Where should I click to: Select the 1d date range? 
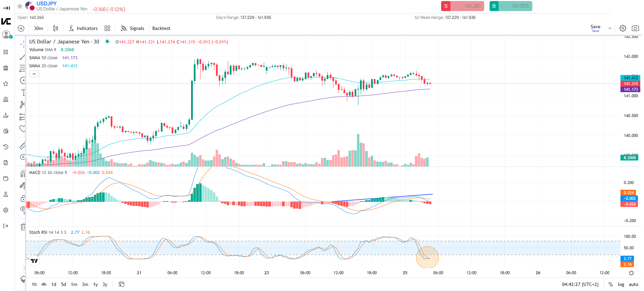(x=53, y=284)
